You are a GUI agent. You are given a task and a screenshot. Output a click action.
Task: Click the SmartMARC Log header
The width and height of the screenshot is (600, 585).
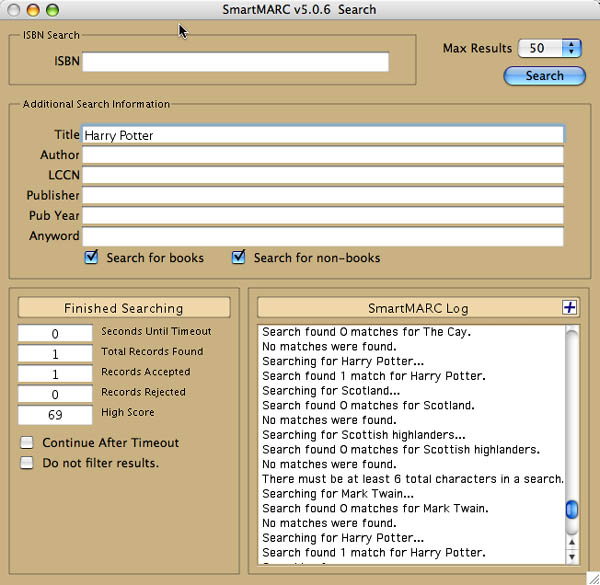pyautogui.click(x=418, y=308)
